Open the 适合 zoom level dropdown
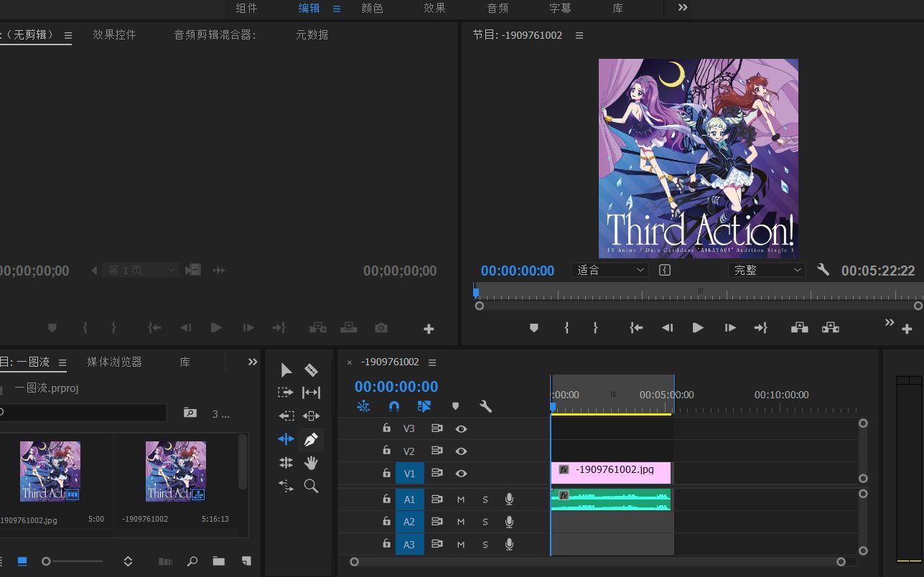This screenshot has height=577, width=924. coord(610,270)
